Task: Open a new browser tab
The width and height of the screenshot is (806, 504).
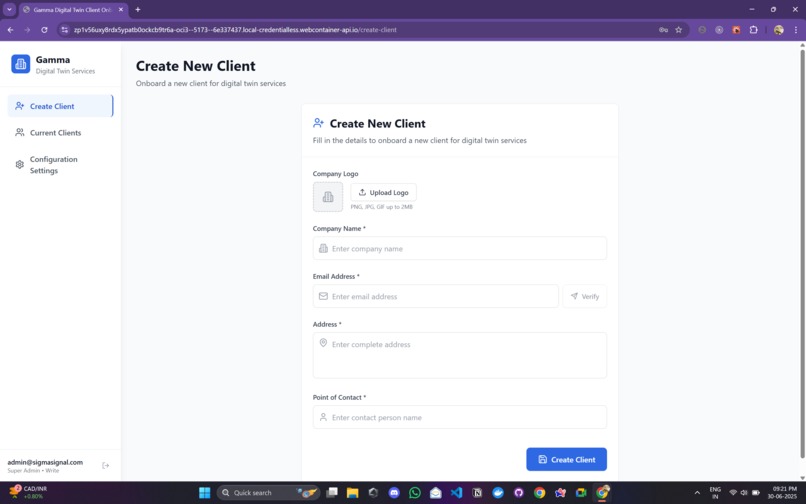Action: [x=138, y=9]
